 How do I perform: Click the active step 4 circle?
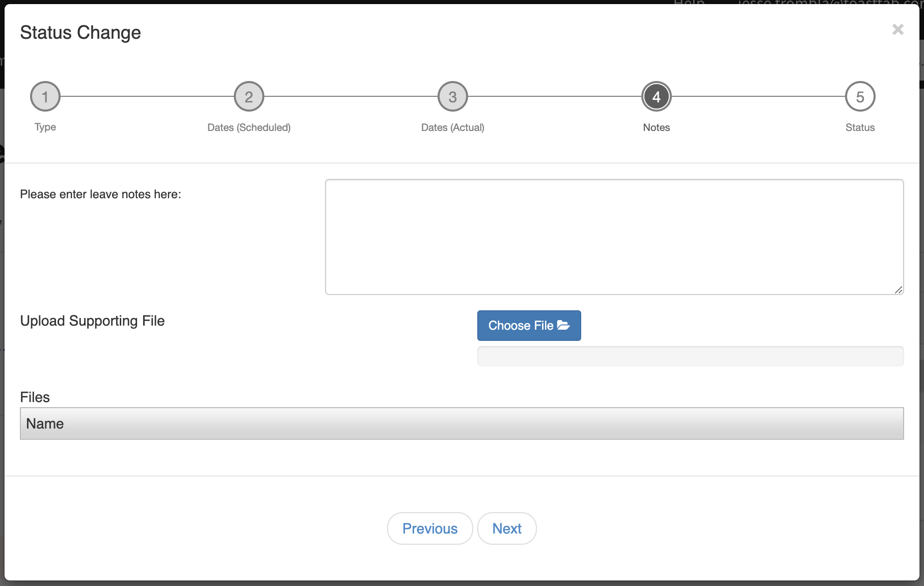[656, 96]
